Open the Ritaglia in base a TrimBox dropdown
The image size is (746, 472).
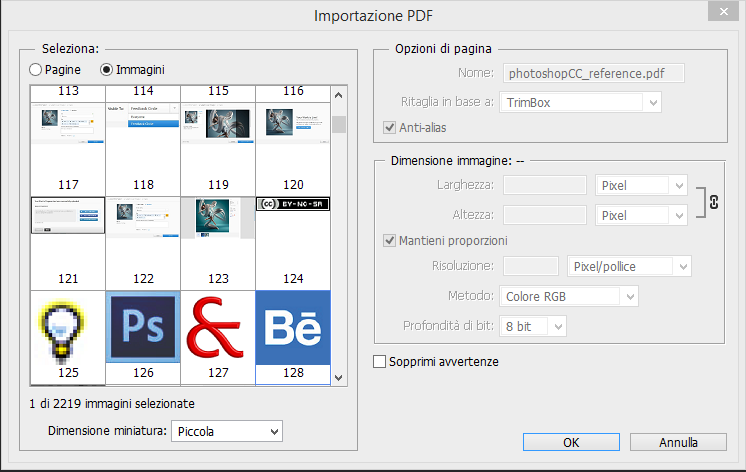coord(580,102)
